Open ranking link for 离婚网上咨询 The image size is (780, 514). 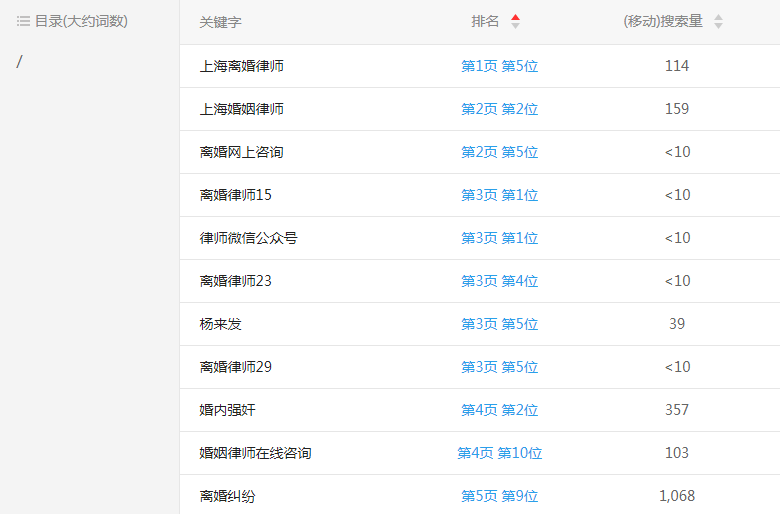(499, 152)
